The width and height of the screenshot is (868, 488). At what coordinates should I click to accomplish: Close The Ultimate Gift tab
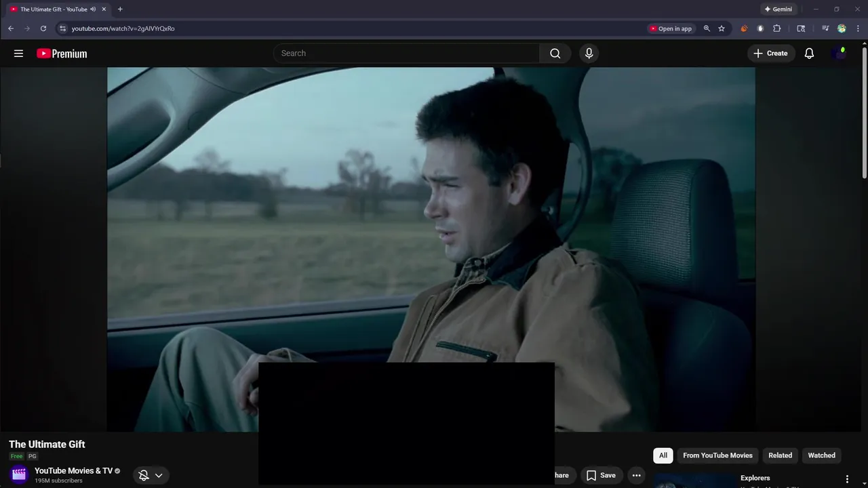104,9
